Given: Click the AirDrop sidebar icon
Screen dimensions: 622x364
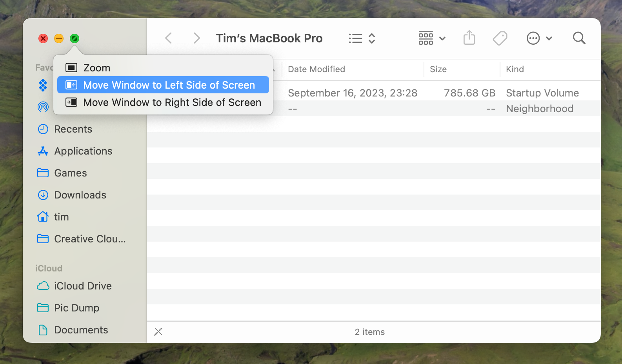Looking at the screenshot, I should pyautogui.click(x=43, y=107).
